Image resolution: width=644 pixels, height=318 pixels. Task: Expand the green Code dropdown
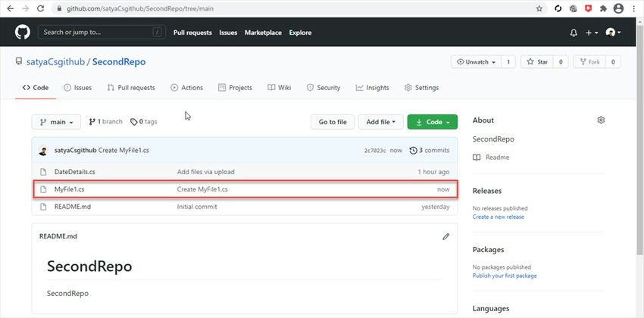[432, 122]
